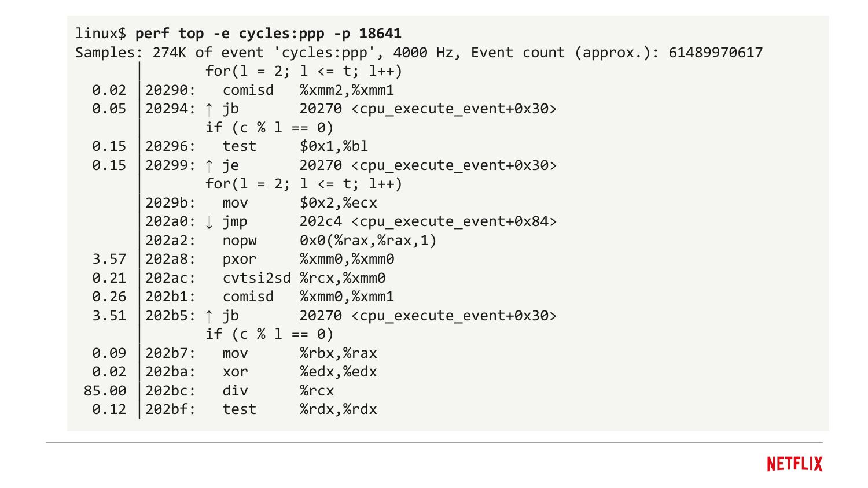
Task: Click the 'linux$' shell prompt
Action: click(100, 34)
